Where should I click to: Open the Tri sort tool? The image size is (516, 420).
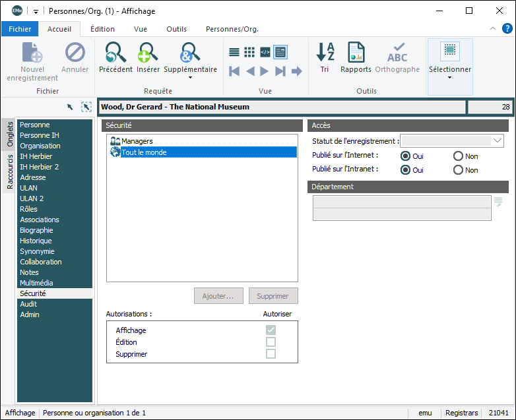point(325,53)
